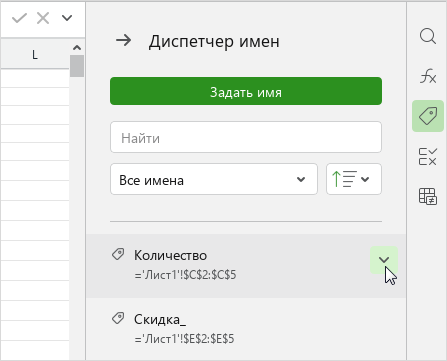The height and width of the screenshot is (361, 447).
Task: Click the Задать имя button
Action: [x=246, y=91]
